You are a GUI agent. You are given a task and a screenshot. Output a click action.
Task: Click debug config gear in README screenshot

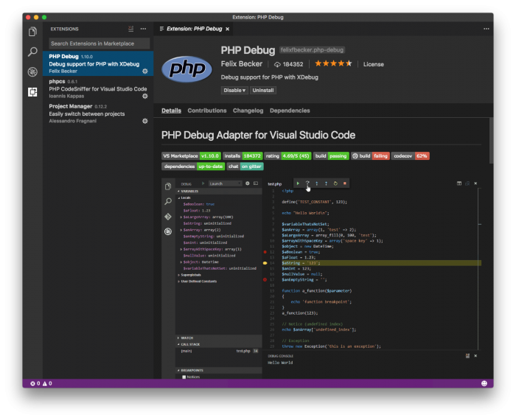point(248,183)
